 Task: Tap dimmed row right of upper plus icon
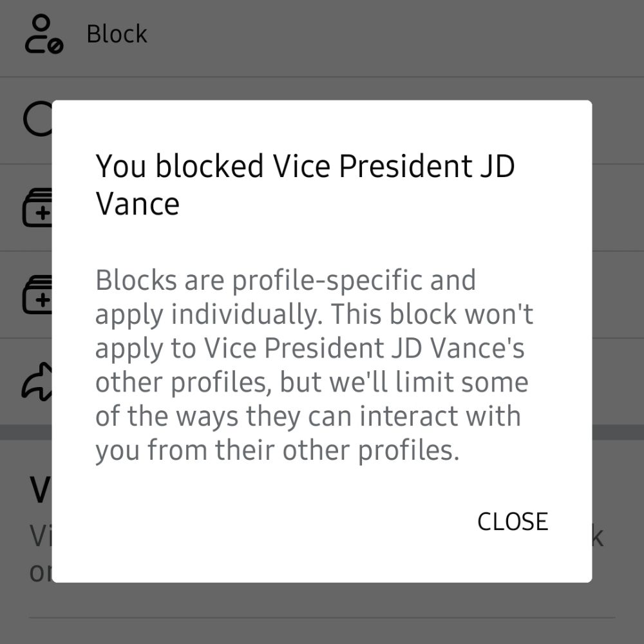(x=618, y=208)
